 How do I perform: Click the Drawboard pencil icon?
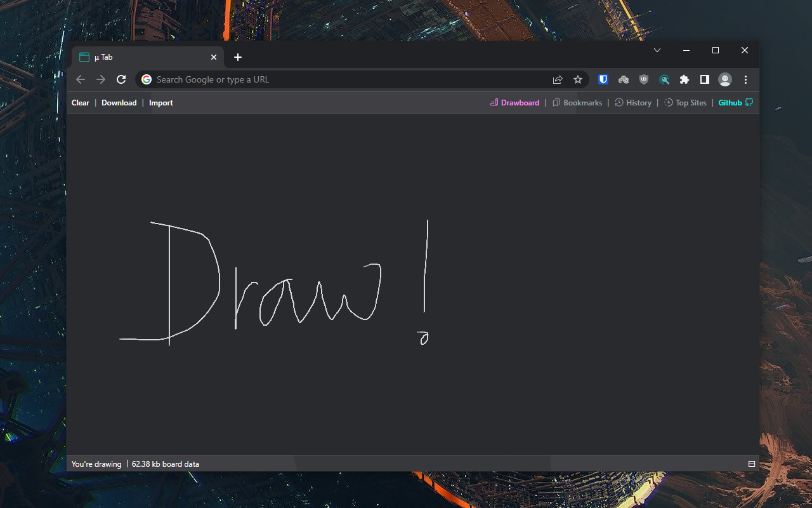coord(494,102)
